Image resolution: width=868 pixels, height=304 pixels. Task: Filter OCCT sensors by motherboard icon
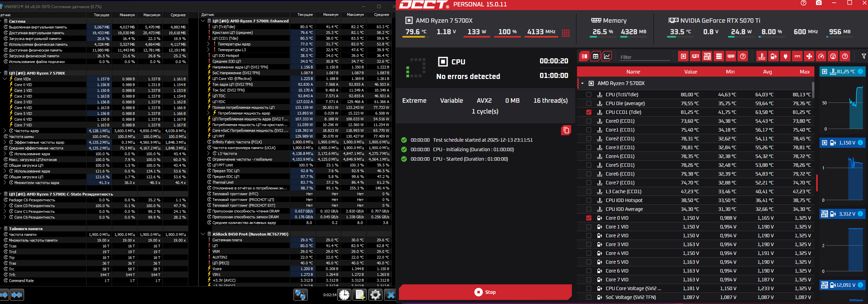(x=707, y=56)
